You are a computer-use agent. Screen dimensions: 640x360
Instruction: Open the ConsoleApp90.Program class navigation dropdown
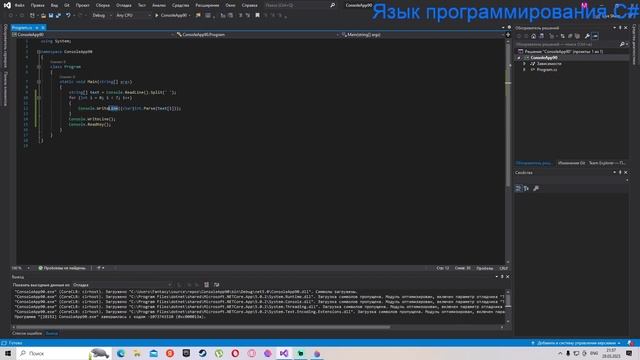(258, 35)
